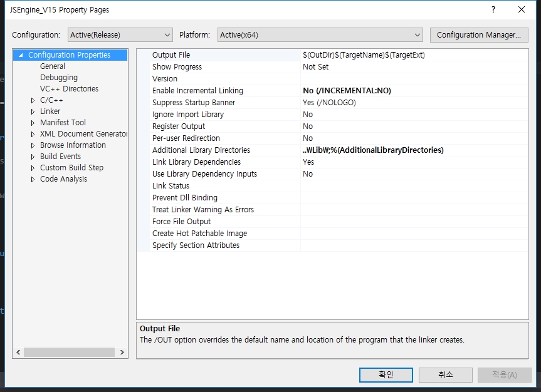This screenshot has width=541, height=392.
Task: Select the Browse Information node
Action: tap(71, 145)
